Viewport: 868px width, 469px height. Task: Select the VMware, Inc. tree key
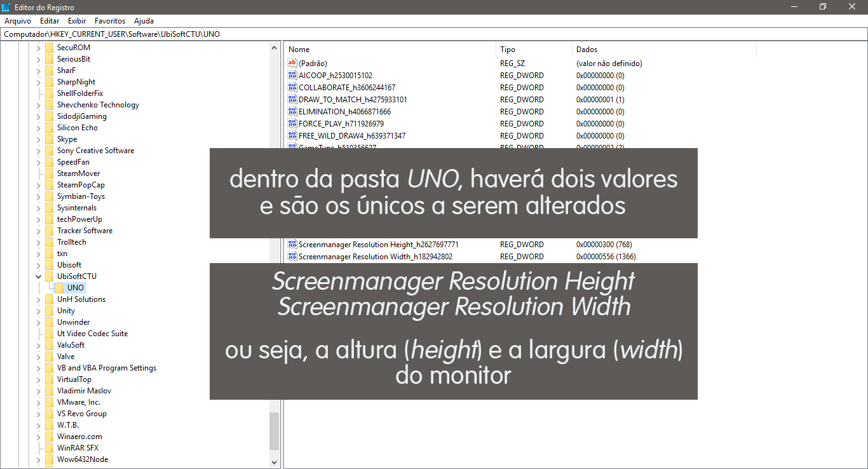pyautogui.click(x=79, y=402)
